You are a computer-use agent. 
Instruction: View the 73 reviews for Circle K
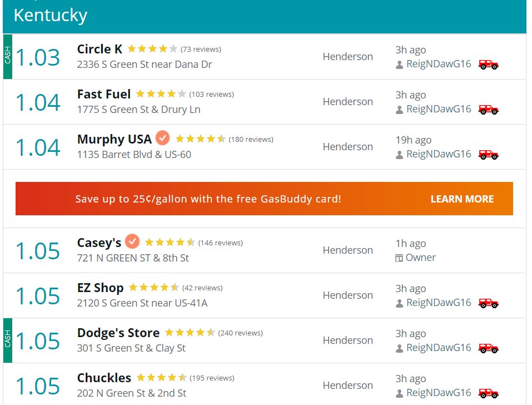click(x=201, y=49)
